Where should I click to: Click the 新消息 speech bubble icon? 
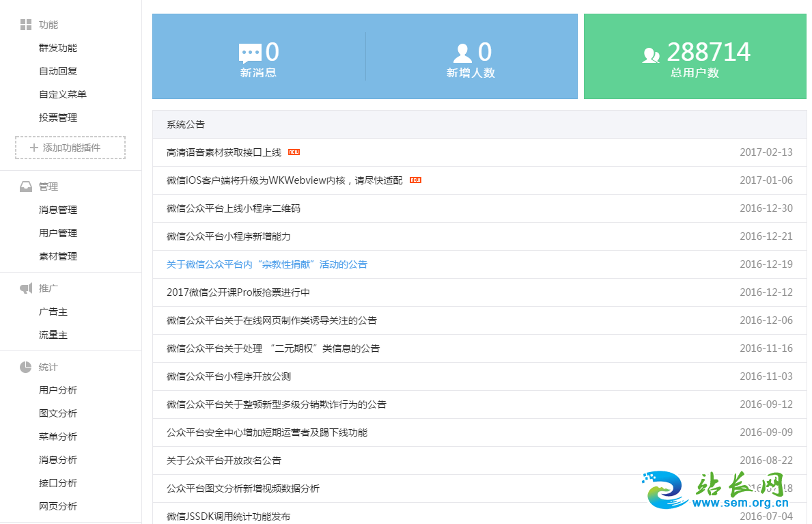click(x=250, y=53)
